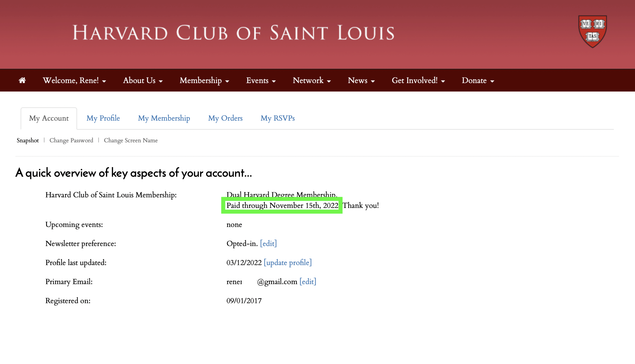Expand the Events navigation menu
Image resolution: width=635 pixels, height=364 pixels.
click(261, 80)
